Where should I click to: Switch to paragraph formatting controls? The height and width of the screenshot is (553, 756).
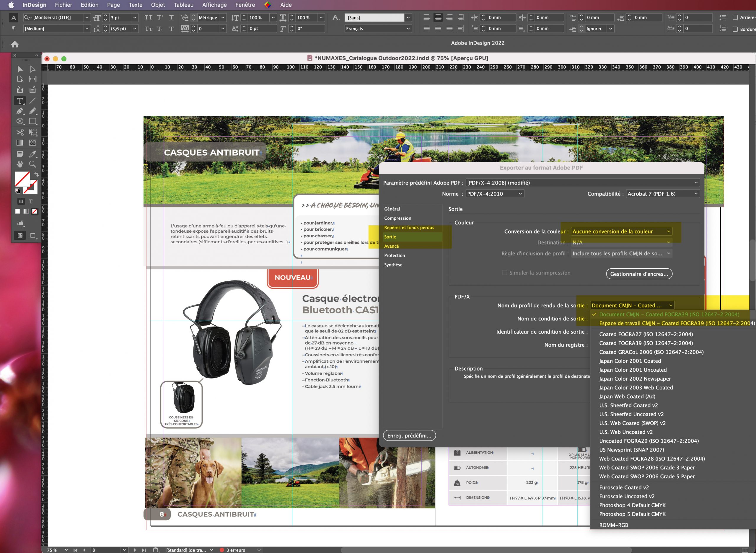[13, 29]
